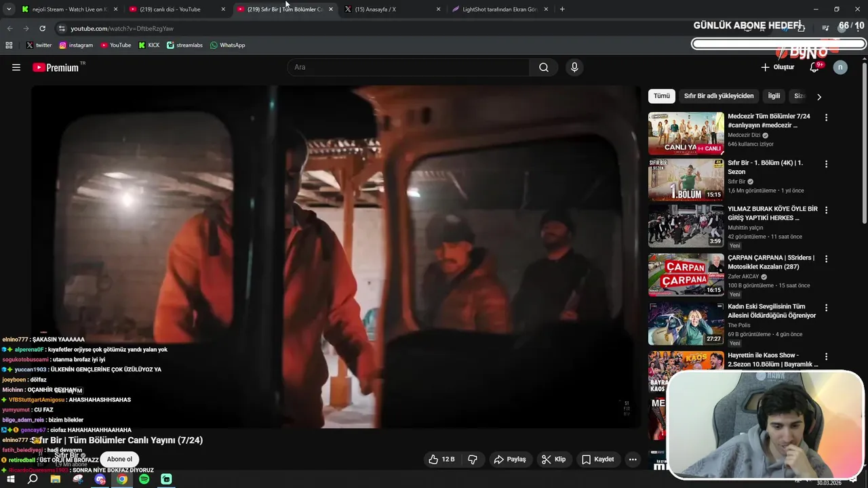This screenshot has height=488, width=868.
Task: Show more filter chips with arrow
Action: pyautogui.click(x=818, y=97)
